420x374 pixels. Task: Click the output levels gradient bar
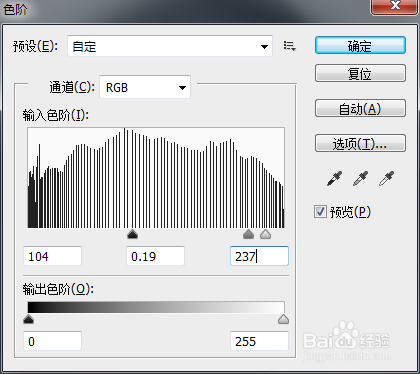(x=156, y=307)
